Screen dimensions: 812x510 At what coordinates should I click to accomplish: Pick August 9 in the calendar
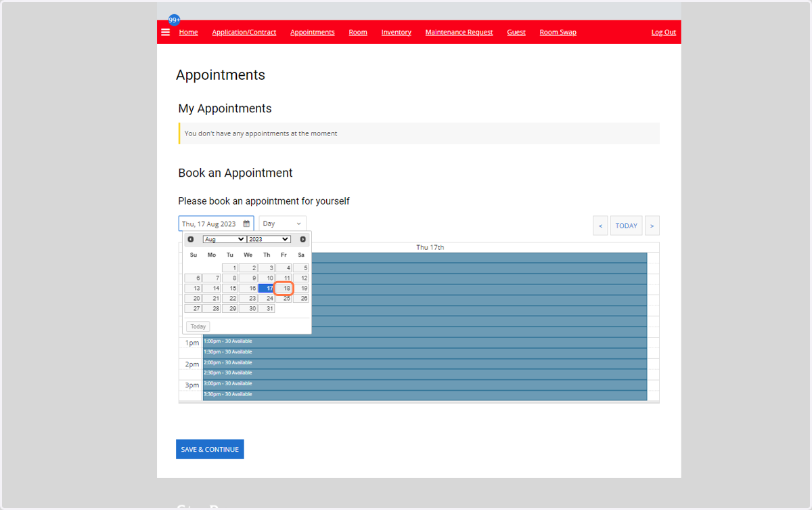click(x=248, y=278)
